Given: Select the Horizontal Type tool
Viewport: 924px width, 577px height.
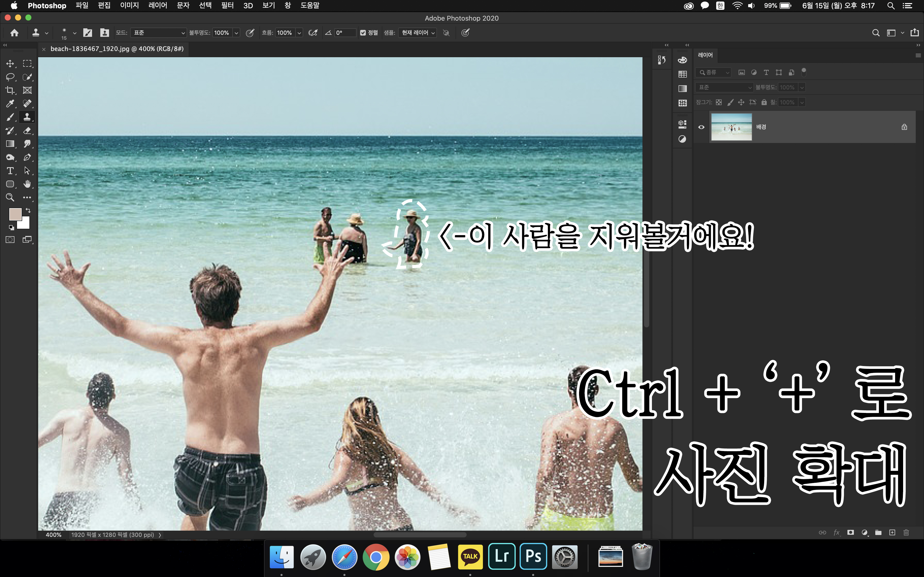Looking at the screenshot, I should [x=10, y=171].
